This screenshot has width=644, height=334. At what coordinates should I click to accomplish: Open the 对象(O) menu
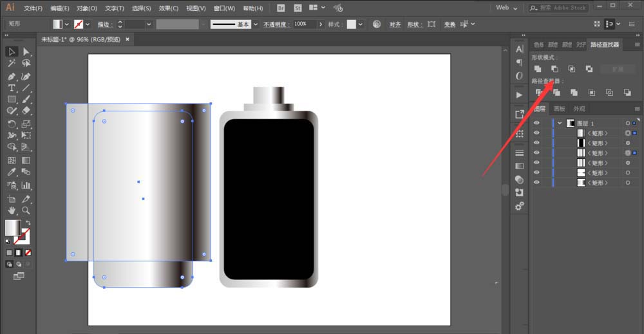[x=87, y=8]
